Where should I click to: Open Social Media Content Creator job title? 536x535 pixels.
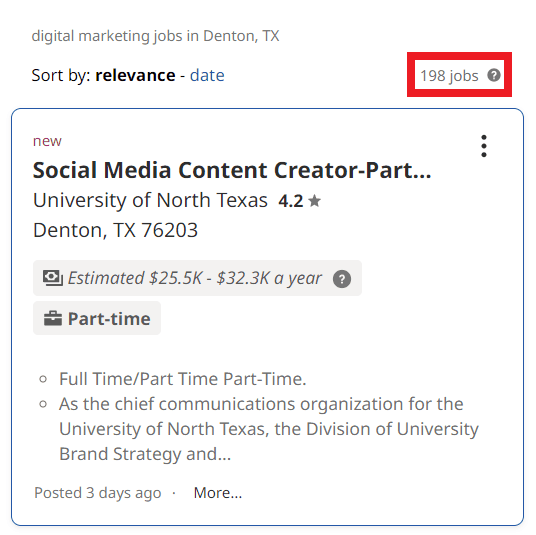pyautogui.click(x=232, y=170)
